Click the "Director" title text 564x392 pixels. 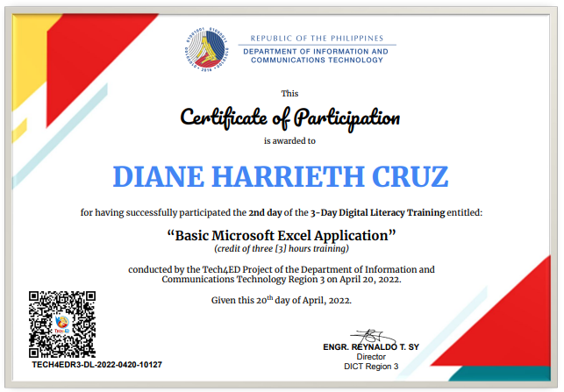[371, 357]
